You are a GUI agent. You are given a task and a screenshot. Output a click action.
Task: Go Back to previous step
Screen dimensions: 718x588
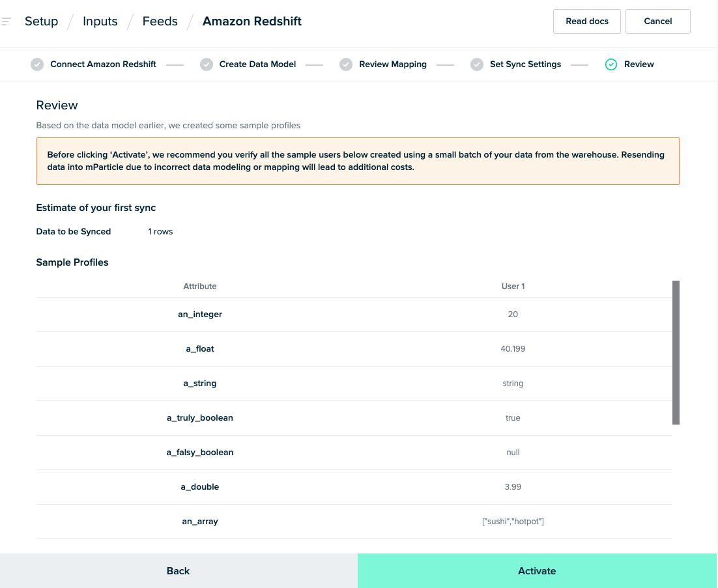pyautogui.click(x=179, y=570)
